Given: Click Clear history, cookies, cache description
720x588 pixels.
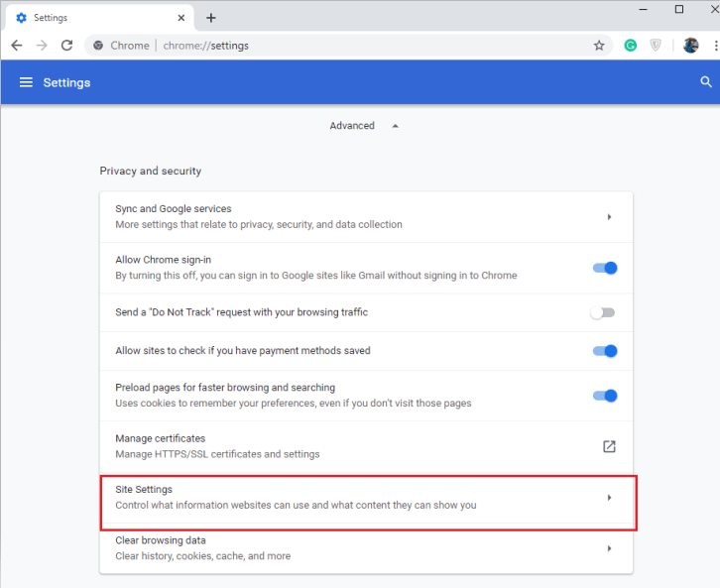Looking at the screenshot, I should point(202,556).
